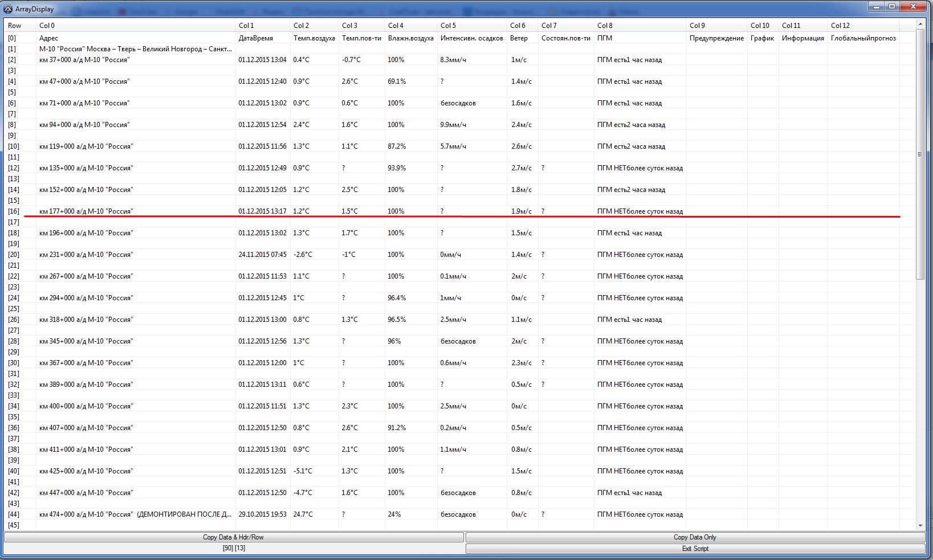
Task: Maximize the ArrayDisplay window
Action: pyautogui.click(x=892, y=6)
